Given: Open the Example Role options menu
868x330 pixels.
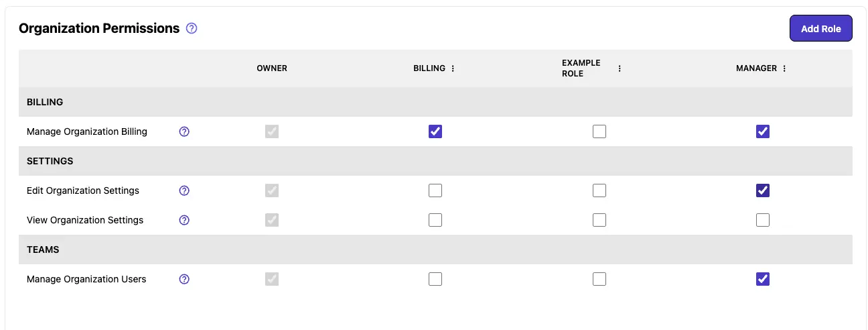Looking at the screenshot, I should coord(620,68).
